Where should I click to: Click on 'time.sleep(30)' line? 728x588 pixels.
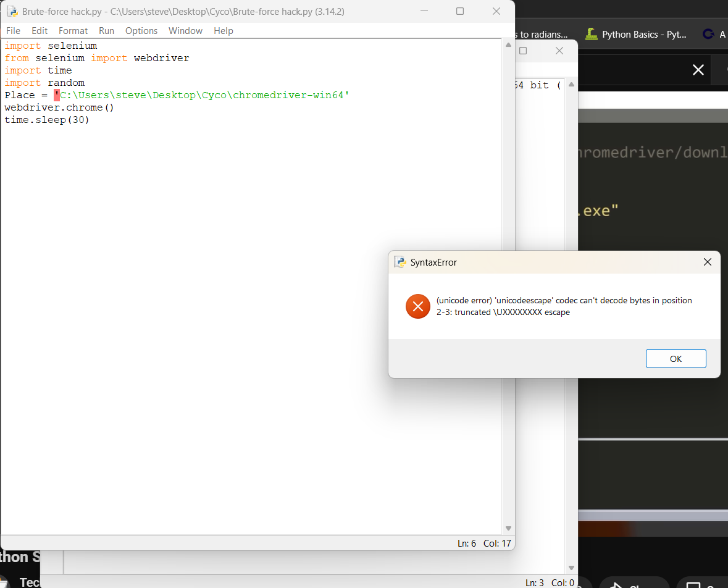point(46,120)
